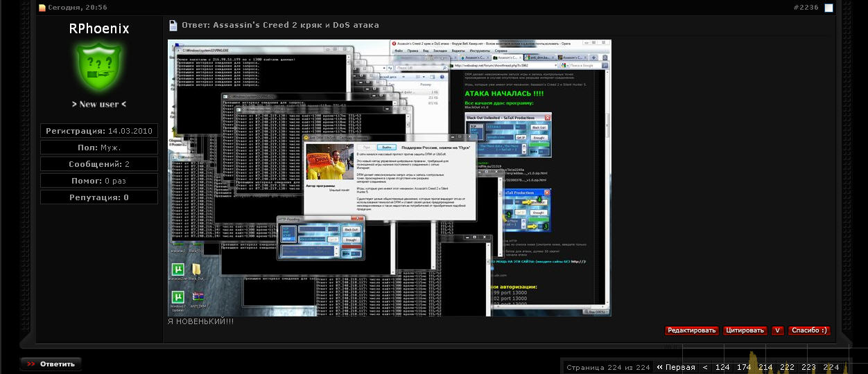Viewport: 868px width, 374px height.
Task: Open page 174 of the thread
Action: pos(744,367)
